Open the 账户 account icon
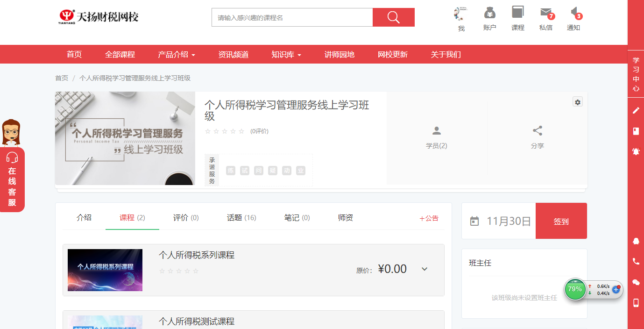 click(x=489, y=13)
